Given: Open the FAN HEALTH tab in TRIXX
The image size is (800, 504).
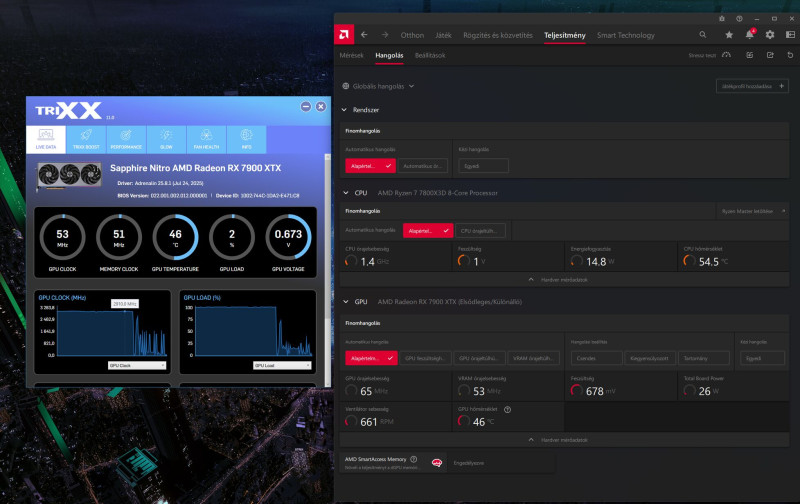Looking at the screenshot, I should point(206,139).
